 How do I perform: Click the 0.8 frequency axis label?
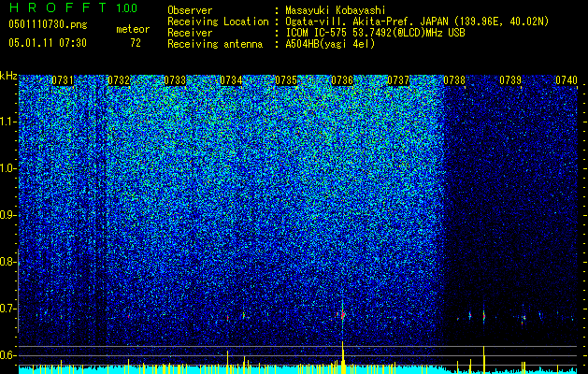tap(7, 262)
